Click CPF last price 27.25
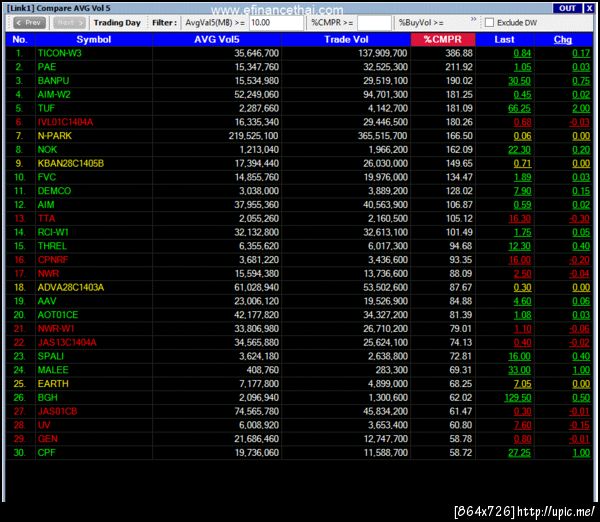The height and width of the screenshot is (522, 600). pos(519,453)
